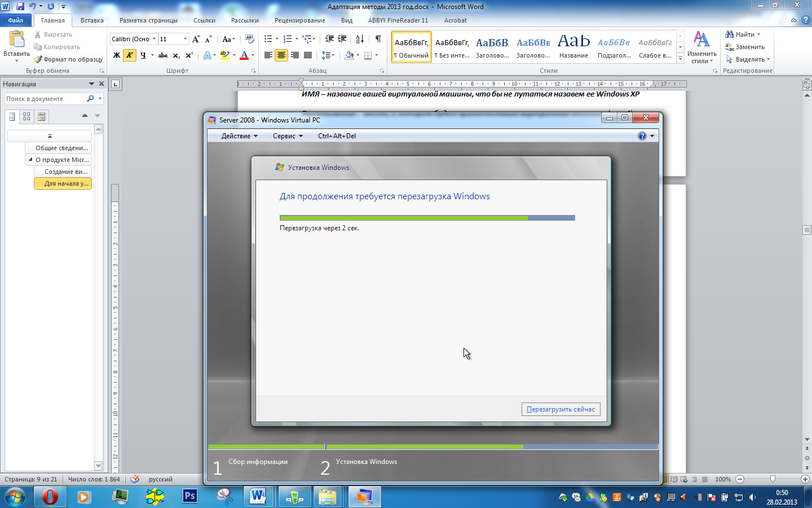The height and width of the screenshot is (508, 812).
Task: Click the clear formatting icon
Action: coord(249,39)
